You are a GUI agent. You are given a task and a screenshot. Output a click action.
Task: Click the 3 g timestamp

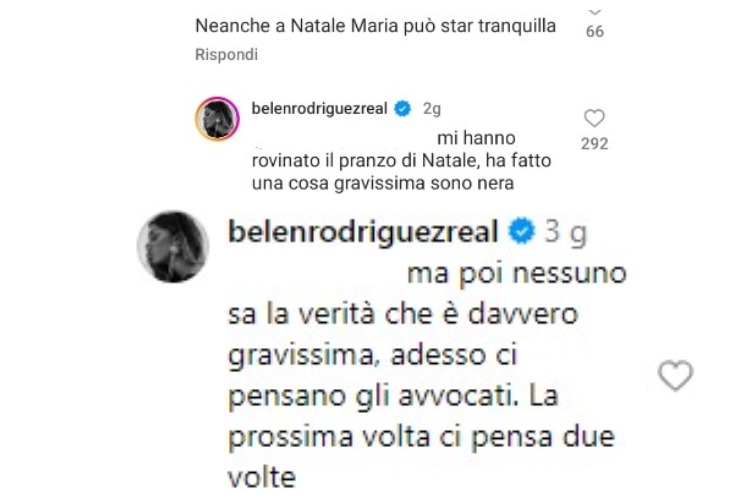point(566,232)
